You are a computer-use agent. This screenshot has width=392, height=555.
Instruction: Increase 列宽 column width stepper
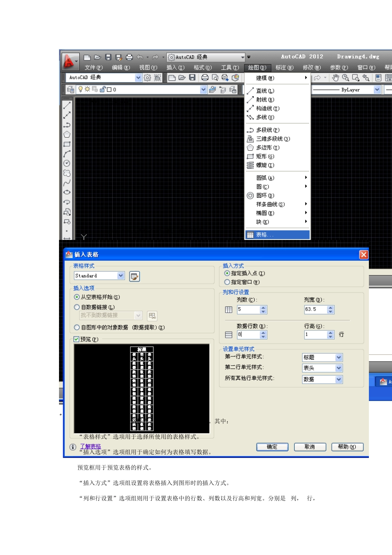pyautogui.click(x=331, y=308)
